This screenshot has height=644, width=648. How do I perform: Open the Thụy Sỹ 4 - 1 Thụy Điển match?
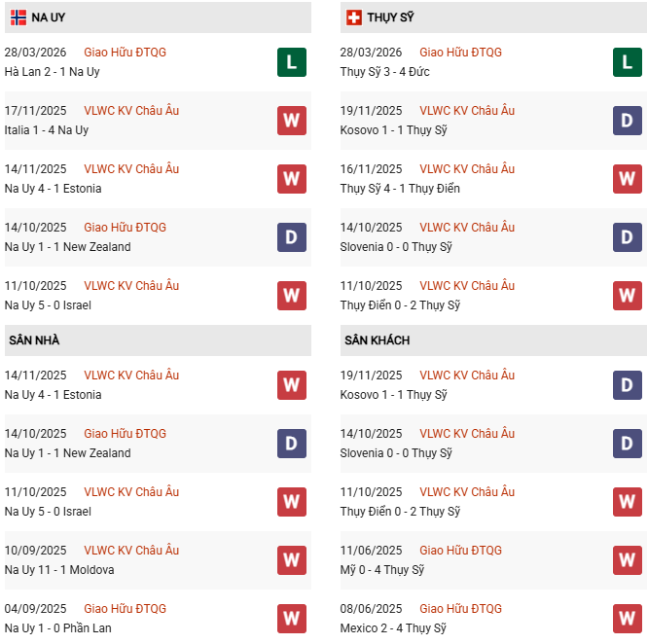400,189
